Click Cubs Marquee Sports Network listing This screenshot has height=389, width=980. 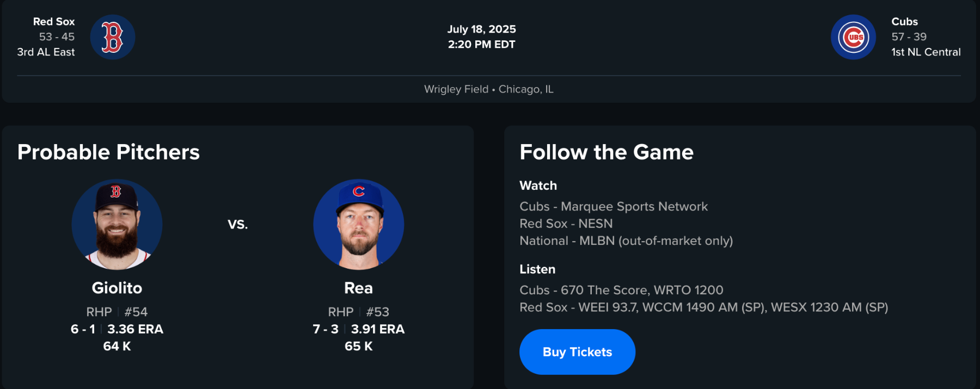tap(614, 207)
